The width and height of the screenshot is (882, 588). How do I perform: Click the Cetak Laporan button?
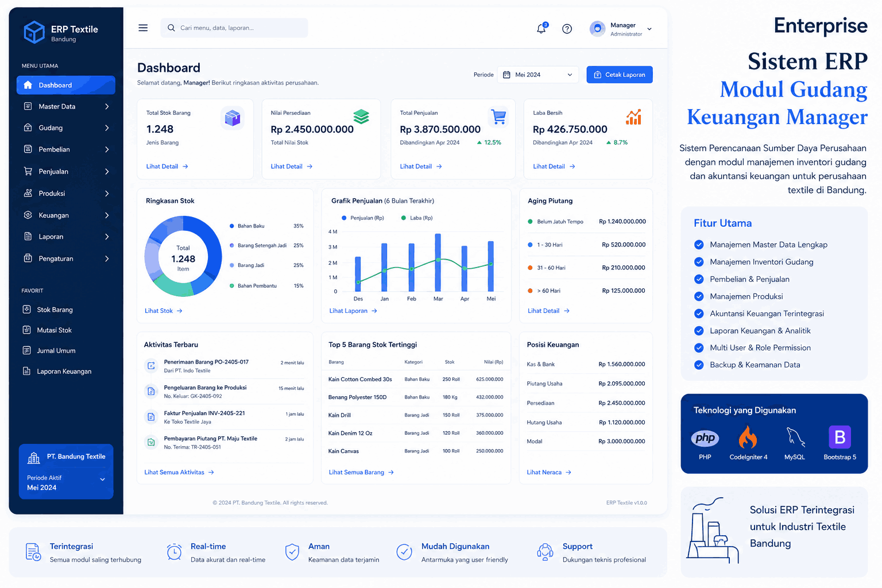pyautogui.click(x=620, y=75)
